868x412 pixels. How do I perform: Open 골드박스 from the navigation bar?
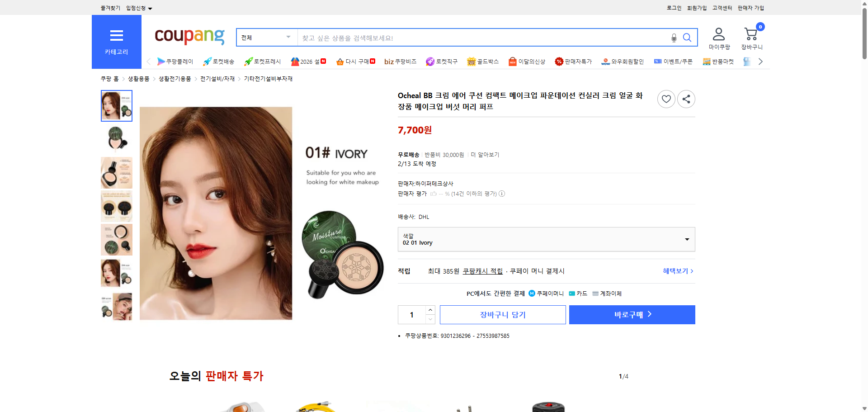point(483,62)
